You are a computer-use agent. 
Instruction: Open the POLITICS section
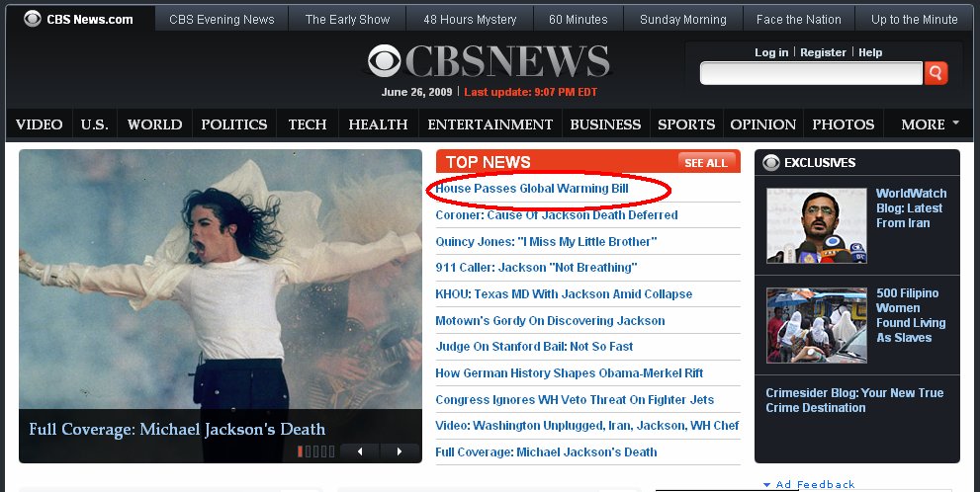click(x=233, y=124)
